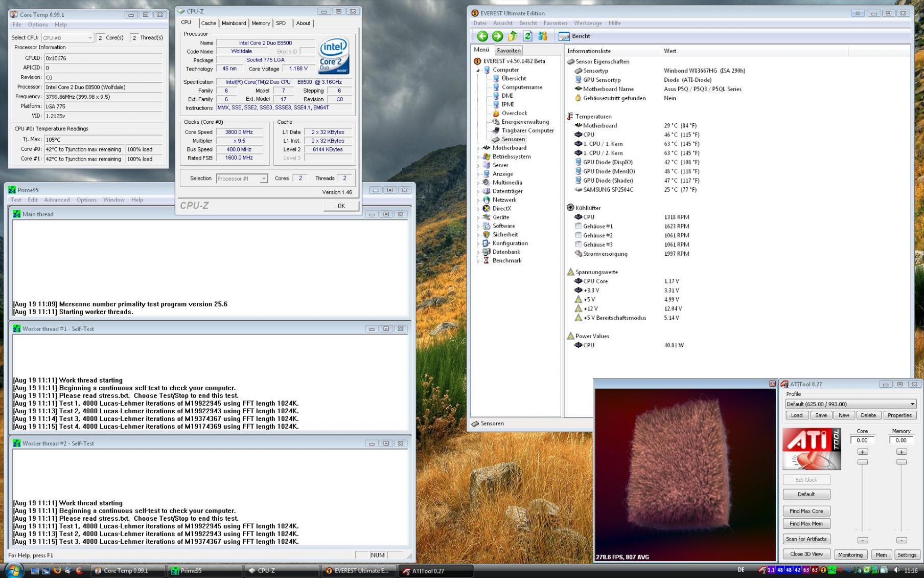Click the ATITool tray icon next to DE
This screenshot has width=924, height=578.
point(763,570)
